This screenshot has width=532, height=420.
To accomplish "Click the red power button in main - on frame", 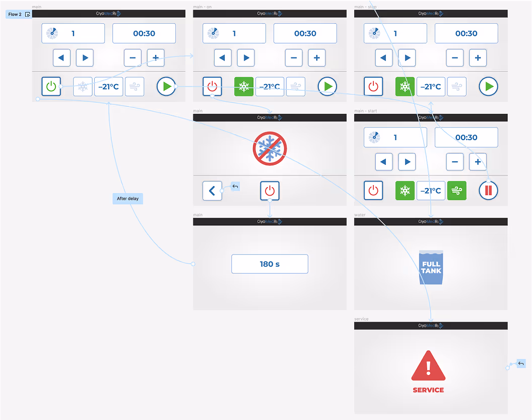I will 213,87.
